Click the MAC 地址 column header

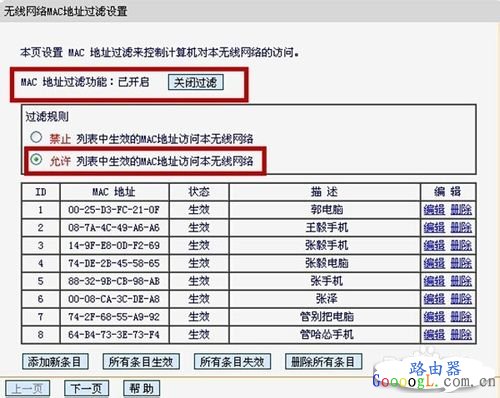[x=114, y=192]
